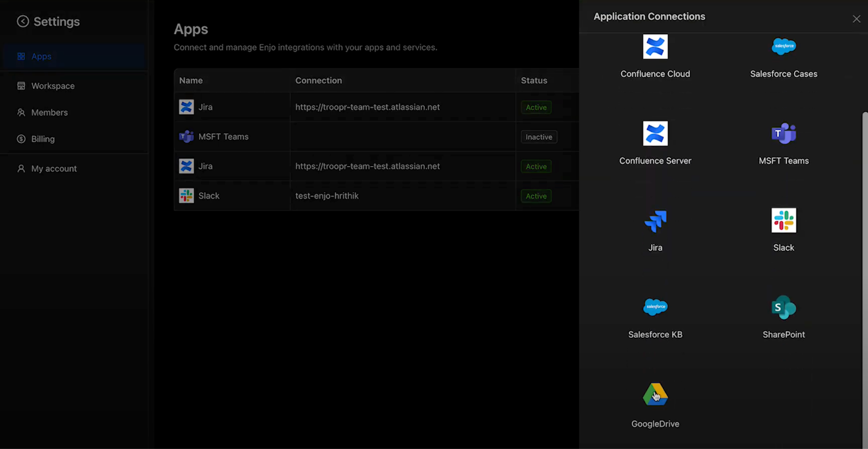Viewport: 868px width, 449px height.
Task: Click the Workspace icon in the sidebar
Action: (21, 86)
